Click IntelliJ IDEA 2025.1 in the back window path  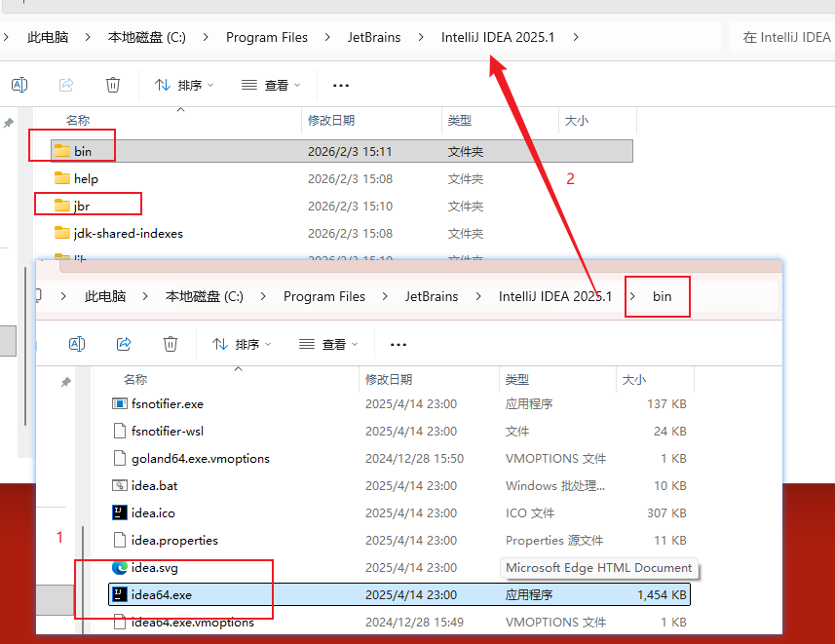coord(497,37)
